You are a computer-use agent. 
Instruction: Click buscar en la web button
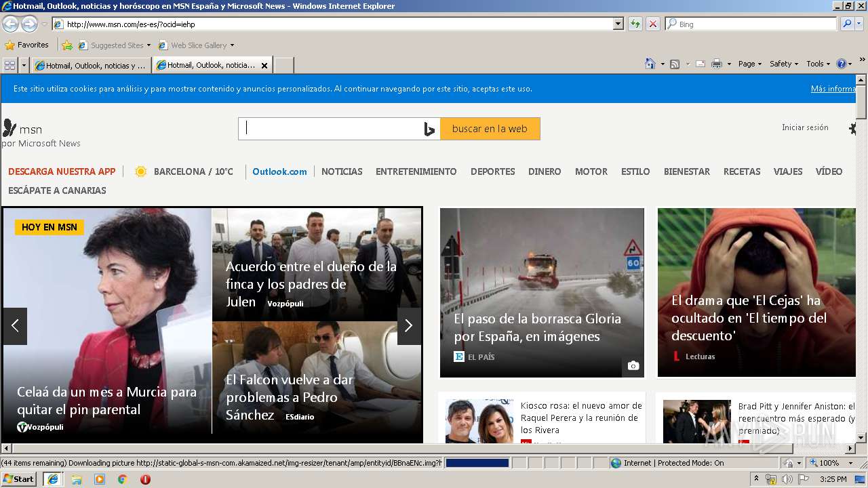[490, 129]
